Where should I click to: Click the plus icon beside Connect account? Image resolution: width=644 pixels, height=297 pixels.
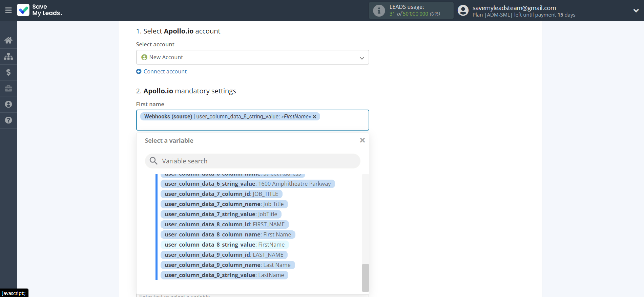139,71
